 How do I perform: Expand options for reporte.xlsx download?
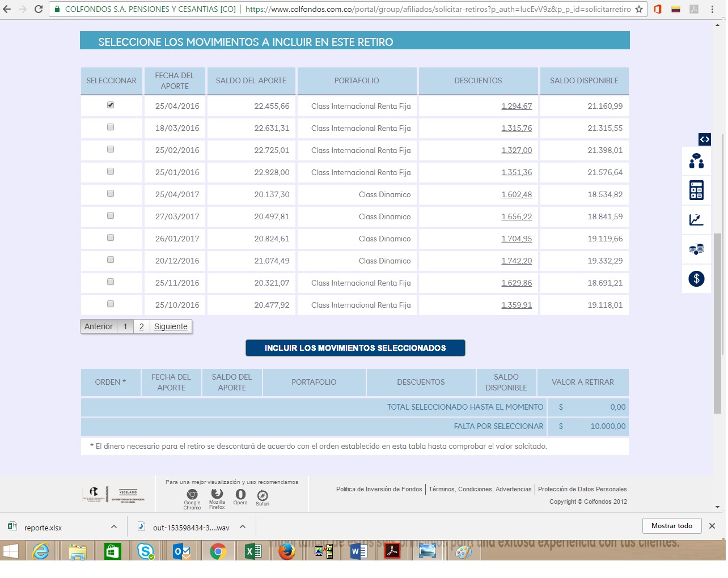pyautogui.click(x=114, y=527)
